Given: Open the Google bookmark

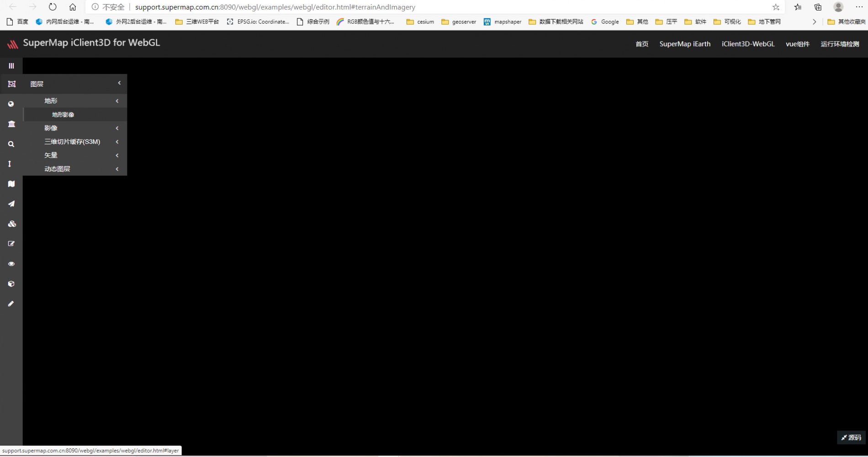Looking at the screenshot, I should tap(605, 21).
